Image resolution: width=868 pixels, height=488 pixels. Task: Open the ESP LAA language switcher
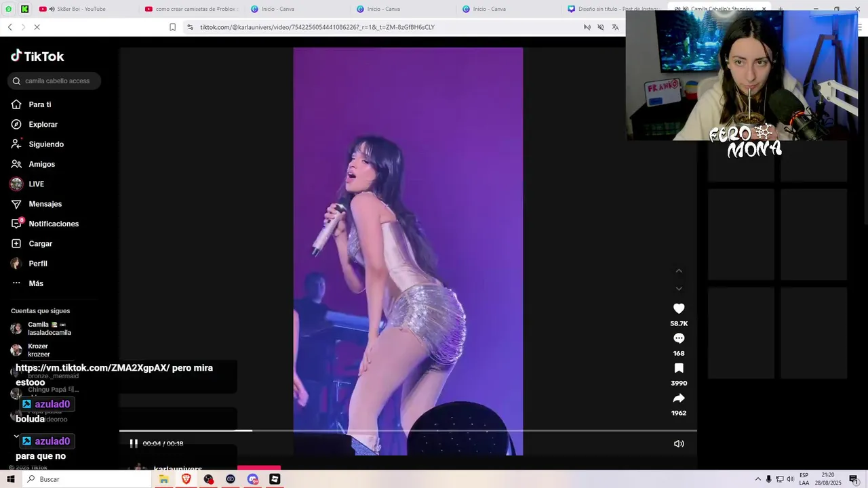804,479
